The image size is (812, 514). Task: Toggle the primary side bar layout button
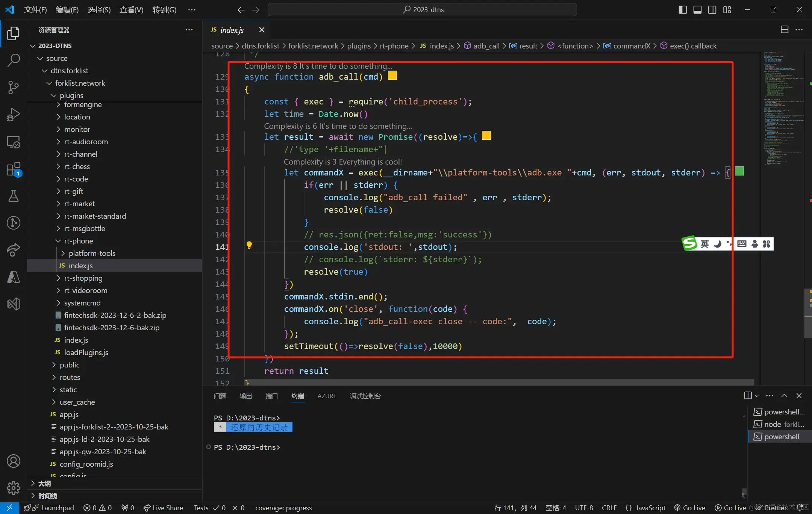(x=683, y=10)
